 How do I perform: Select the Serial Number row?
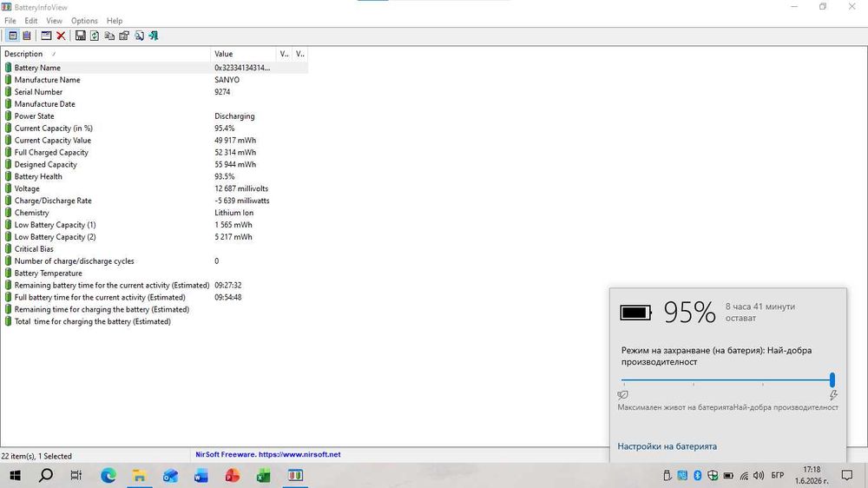pos(155,92)
